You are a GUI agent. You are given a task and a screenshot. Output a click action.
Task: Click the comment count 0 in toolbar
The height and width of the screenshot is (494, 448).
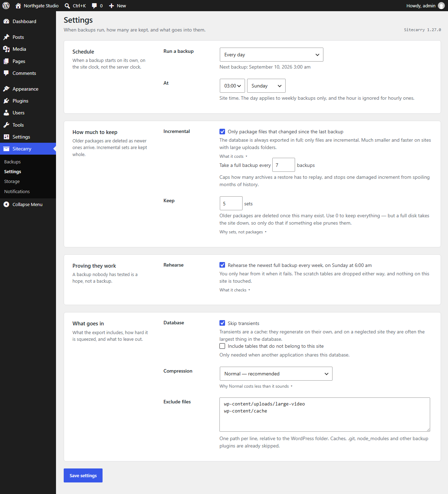pos(101,6)
